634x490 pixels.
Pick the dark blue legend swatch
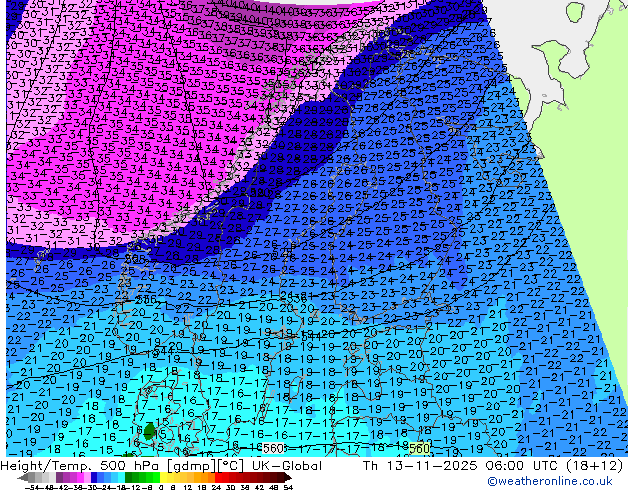point(94,477)
